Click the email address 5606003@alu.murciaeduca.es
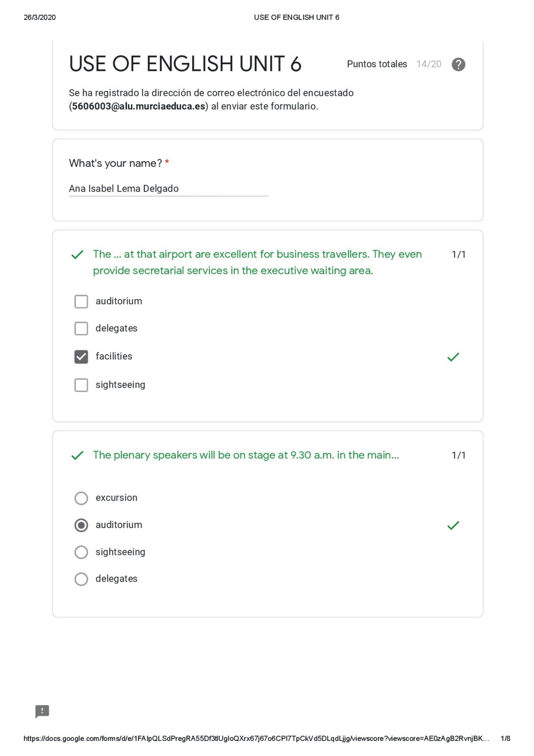 coord(139,106)
